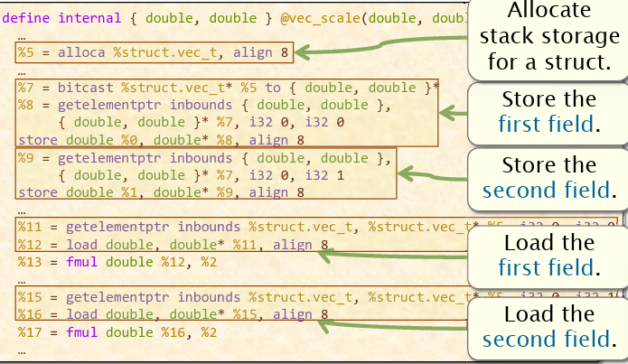Screen dimensions: 628x364
Task: Click the arrow pointing to the %16 load line
Action: [x=389, y=319]
